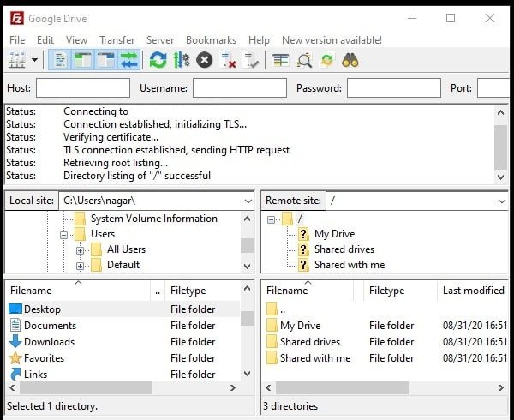Focus the Port input field
This screenshot has height=420, width=514.
pos(493,88)
